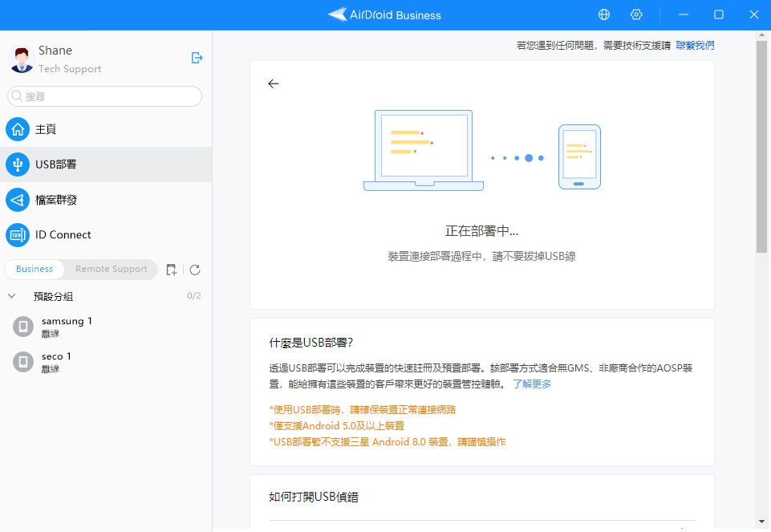Refresh the device list
This screenshot has height=532, width=771.
(x=195, y=270)
